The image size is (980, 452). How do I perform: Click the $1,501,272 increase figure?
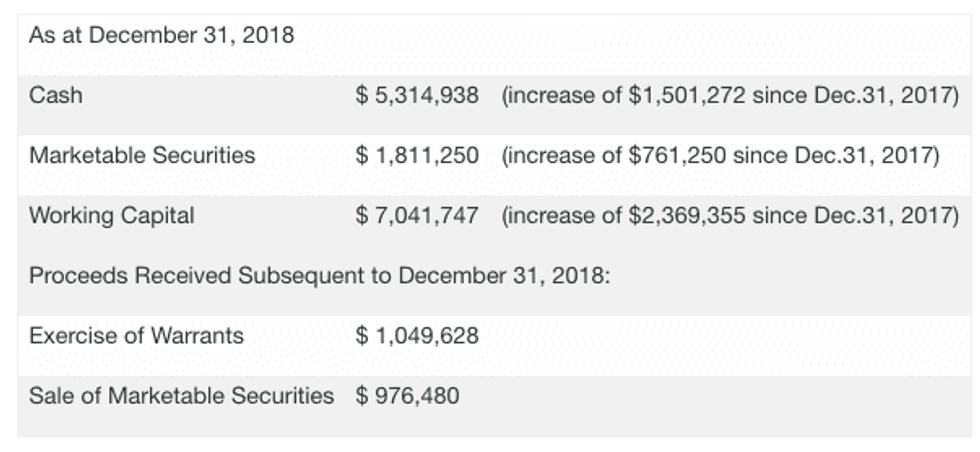coord(686,96)
